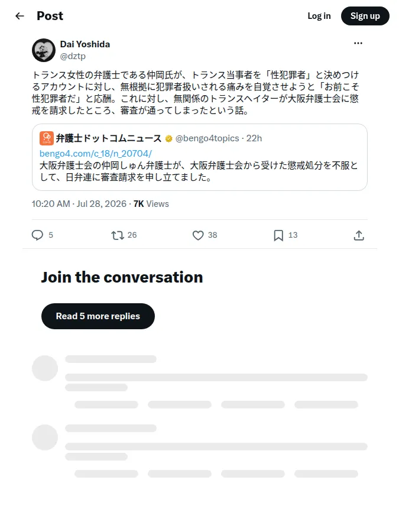
Task: Open the @bengo4topics handle in quote
Action: [x=207, y=138]
